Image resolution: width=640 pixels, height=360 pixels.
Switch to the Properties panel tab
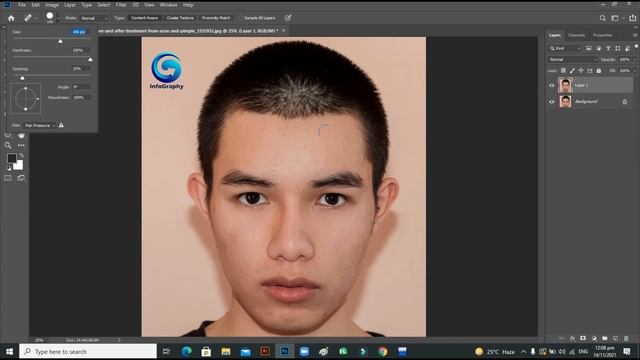pyautogui.click(x=602, y=35)
